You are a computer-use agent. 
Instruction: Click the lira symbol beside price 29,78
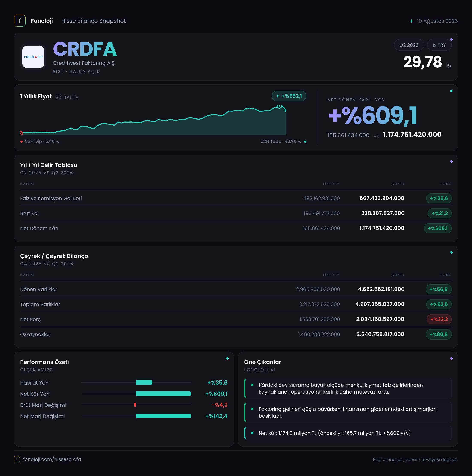coord(449,65)
